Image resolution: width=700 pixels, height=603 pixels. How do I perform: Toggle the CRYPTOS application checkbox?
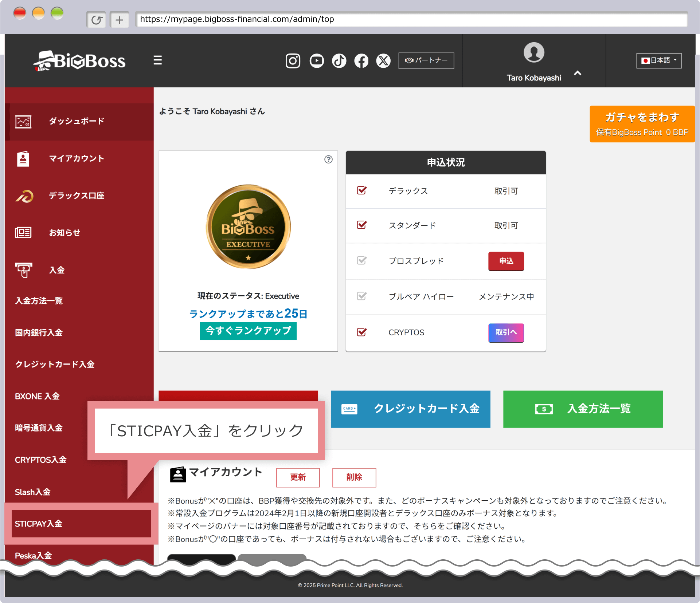(x=361, y=332)
